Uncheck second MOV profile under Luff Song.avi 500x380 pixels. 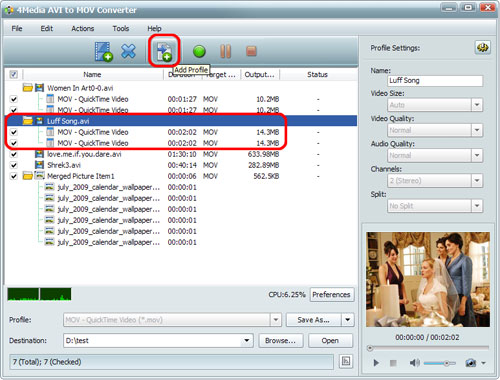pos(14,143)
